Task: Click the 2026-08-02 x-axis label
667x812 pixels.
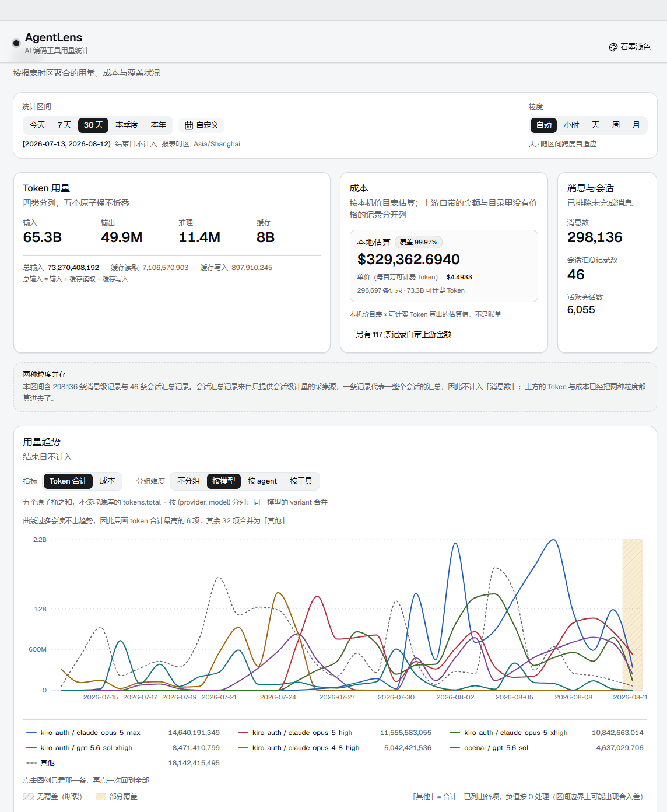Action: [x=455, y=697]
